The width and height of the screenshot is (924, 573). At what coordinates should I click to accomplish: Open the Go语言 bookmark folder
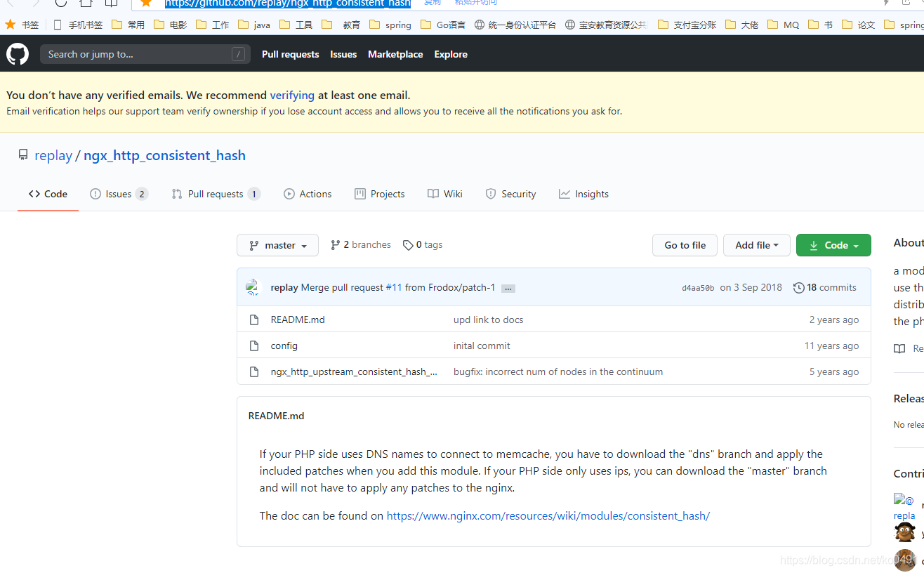pyautogui.click(x=443, y=25)
